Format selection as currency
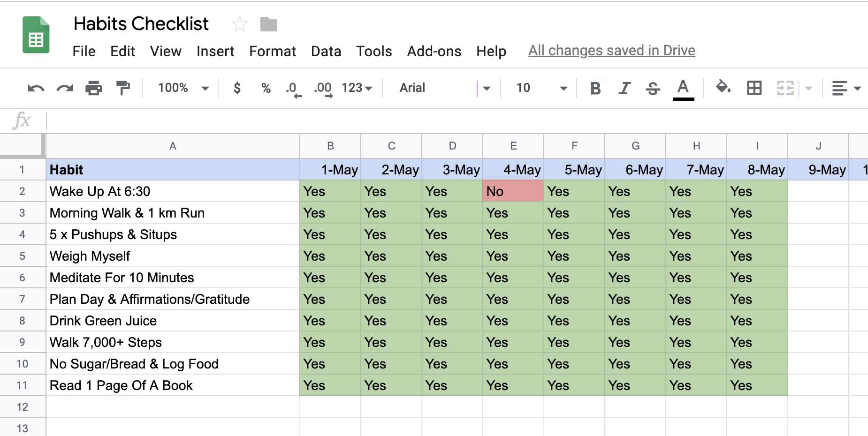This screenshot has height=436, width=868. (x=237, y=88)
